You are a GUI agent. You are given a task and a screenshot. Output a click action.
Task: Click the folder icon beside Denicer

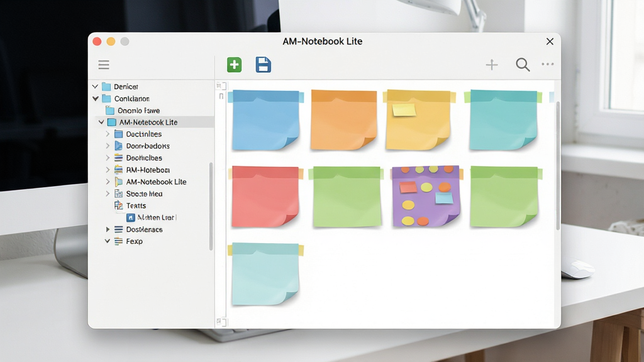point(106,87)
